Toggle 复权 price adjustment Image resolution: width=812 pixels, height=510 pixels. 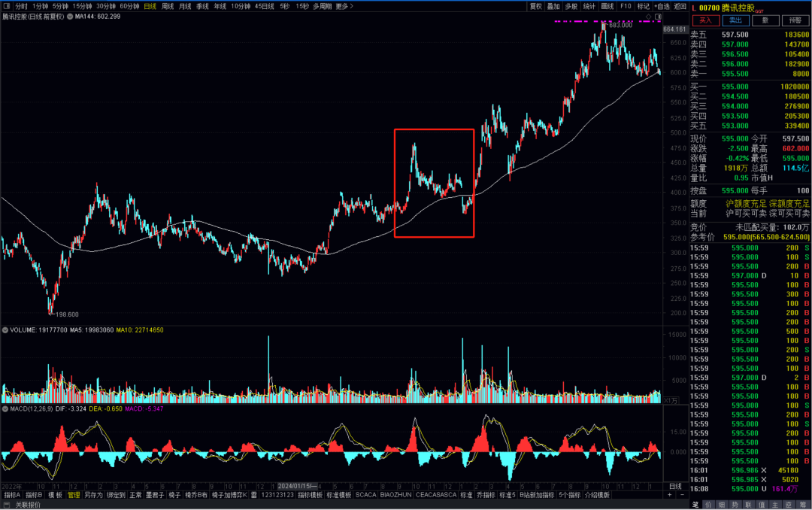pyautogui.click(x=535, y=6)
